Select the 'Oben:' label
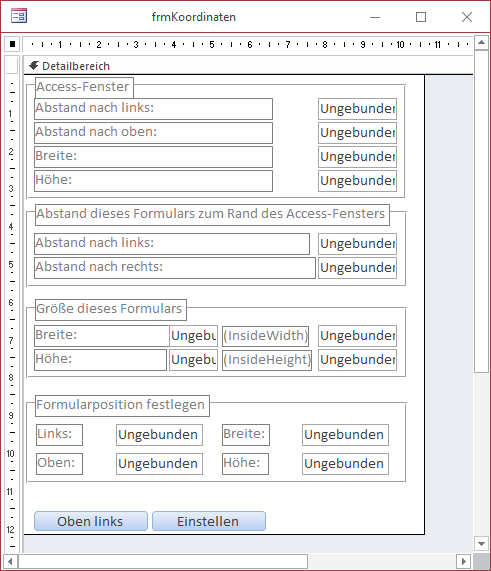491x571 pixels. tap(59, 464)
